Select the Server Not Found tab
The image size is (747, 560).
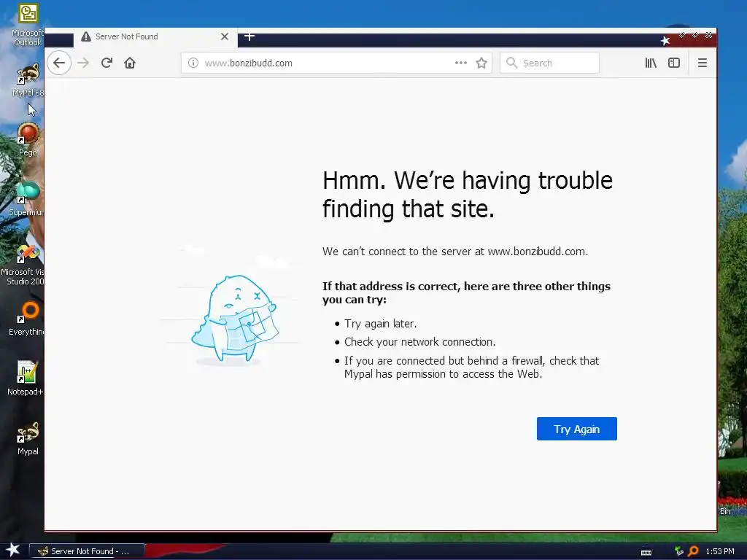(155, 36)
